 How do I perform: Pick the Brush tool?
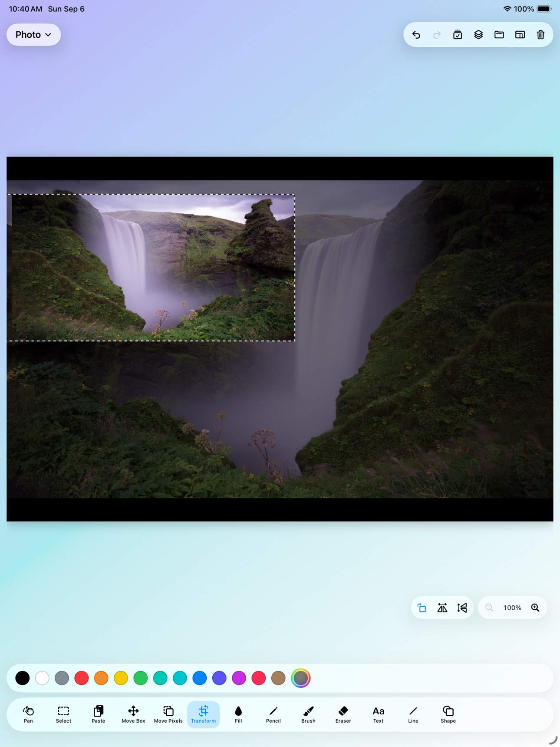308,714
